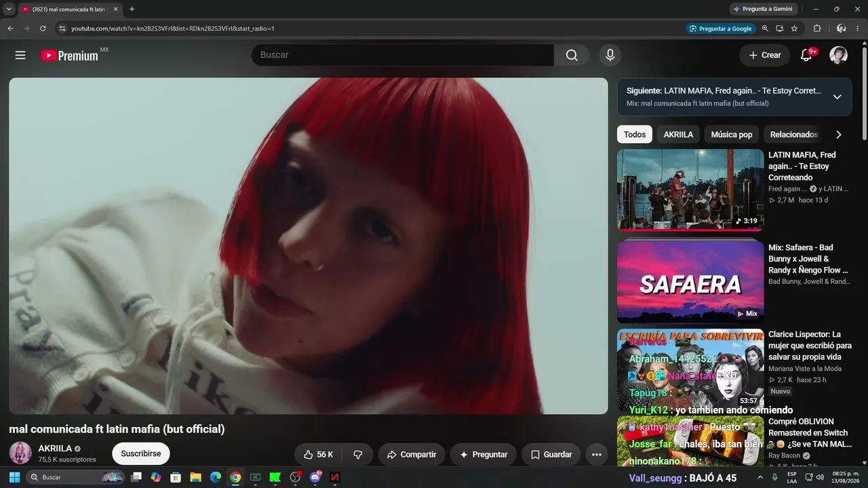868x488 pixels.
Task: Open a new browser tab
Action: click(x=132, y=9)
